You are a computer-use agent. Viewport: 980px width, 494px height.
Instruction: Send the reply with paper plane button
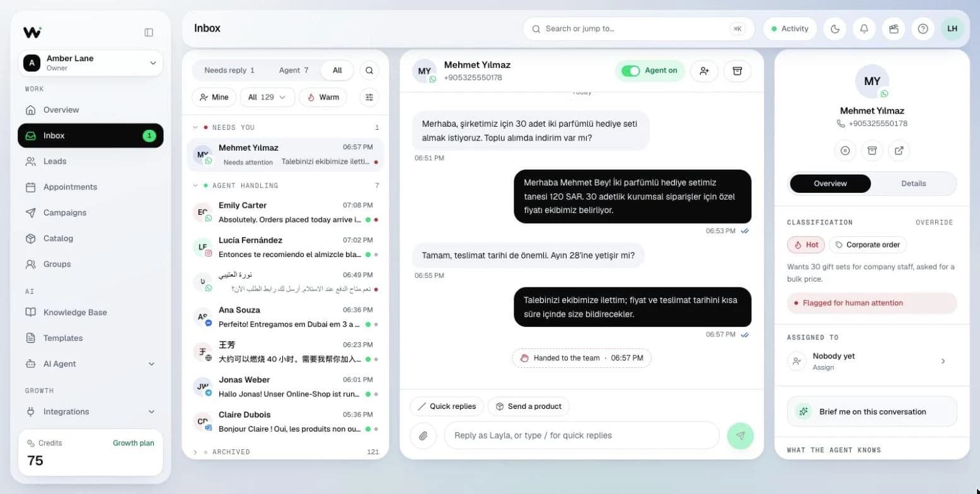coord(740,435)
